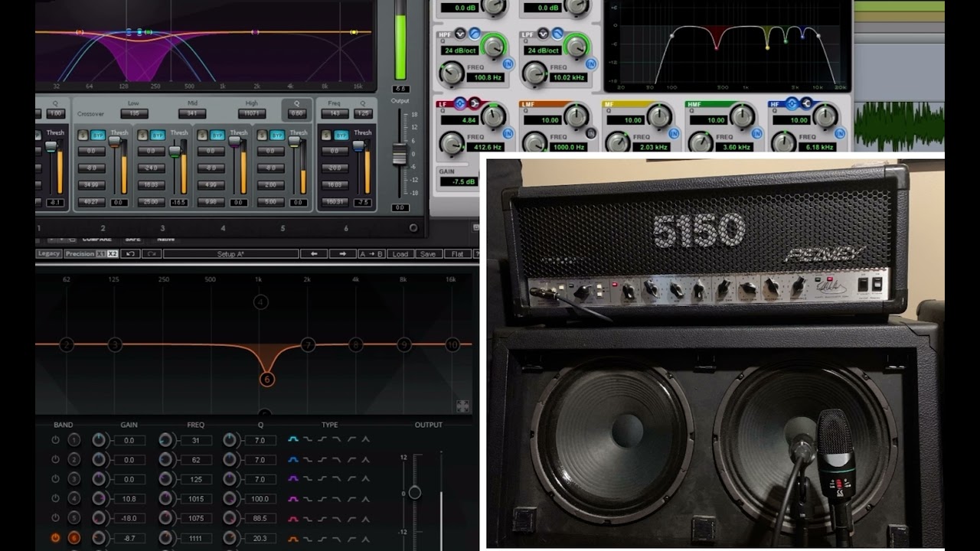Image resolution: width=980 pixels, height=551 pixels.
Task: Toggle power for EQ band 5
Action: (x=55, y=519)
